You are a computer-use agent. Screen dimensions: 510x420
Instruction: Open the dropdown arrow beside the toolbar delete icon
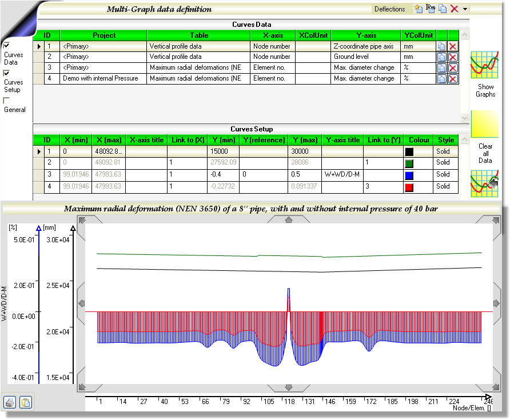(465, 9)
